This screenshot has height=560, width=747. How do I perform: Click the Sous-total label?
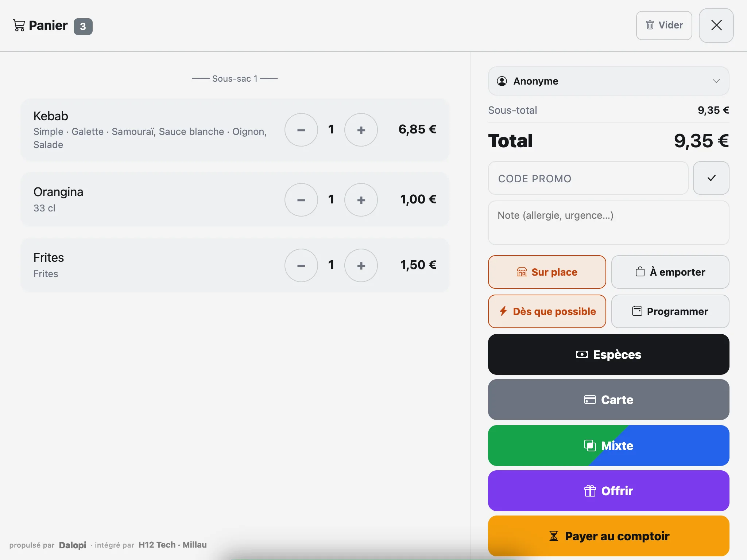(512, 110)
